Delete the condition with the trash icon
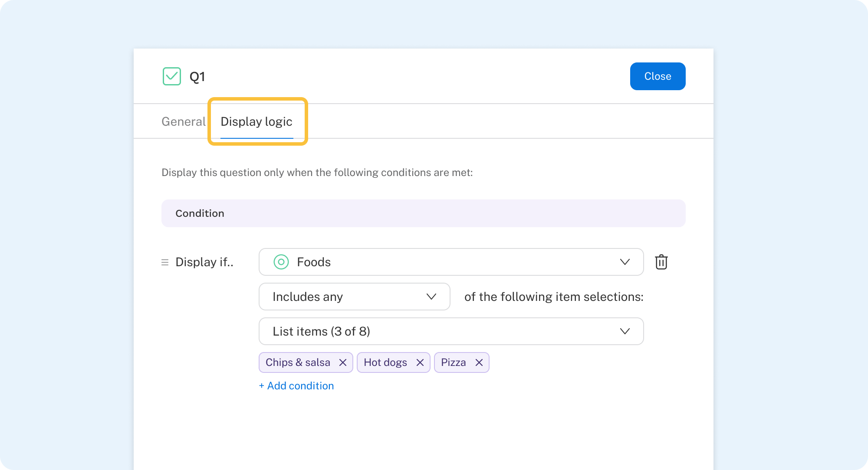The height and width of the screenshot is (470, 868). click(x=661, y=262)
